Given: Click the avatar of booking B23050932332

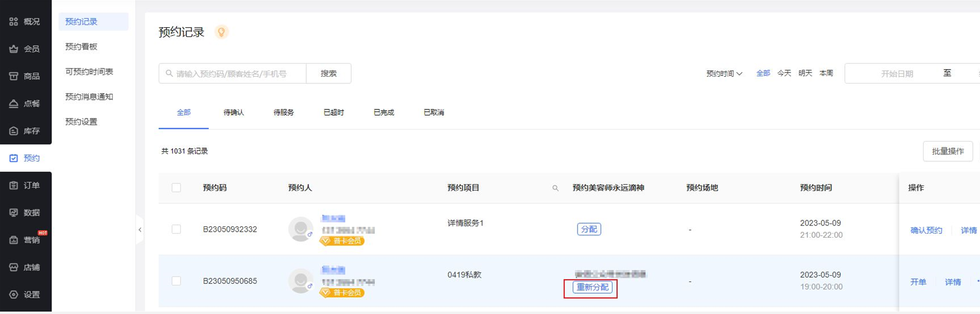Looking at the screenshot, I should pyautogui.click(x=300, y=229).
